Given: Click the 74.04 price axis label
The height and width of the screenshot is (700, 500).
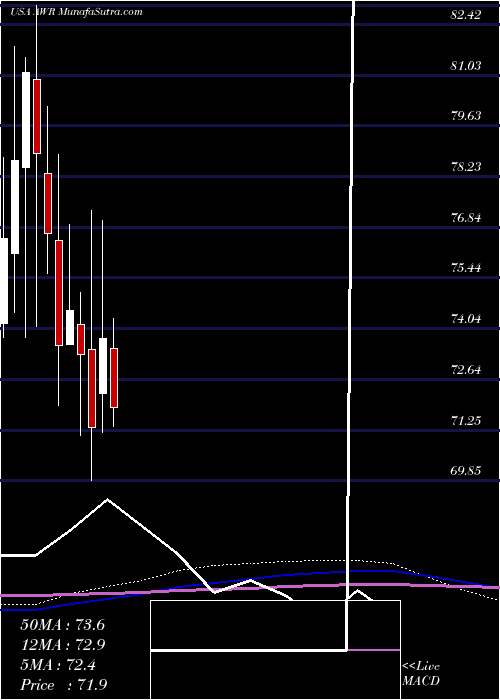Looking at the screenshot, I should tap(466, 319).
